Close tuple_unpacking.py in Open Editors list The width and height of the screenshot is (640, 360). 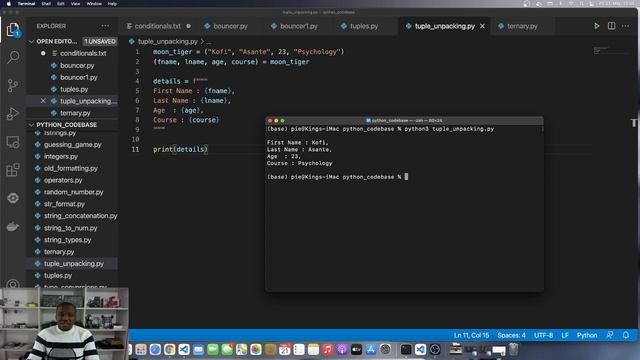tap(43, 101)
